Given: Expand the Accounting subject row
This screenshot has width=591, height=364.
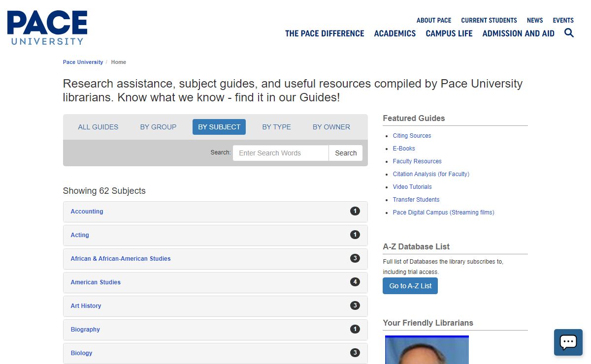Looking at the screenshot, I should pyautogui.click(x=215, y=212).
